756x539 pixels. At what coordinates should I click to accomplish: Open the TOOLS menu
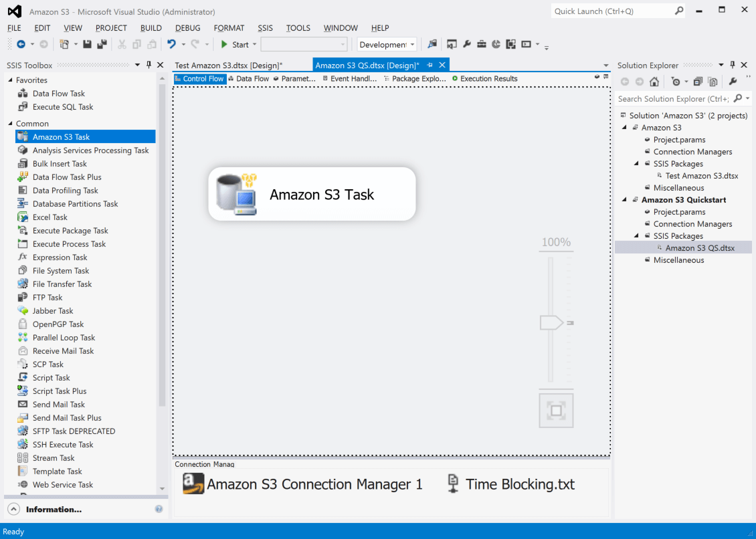(298, 28)
